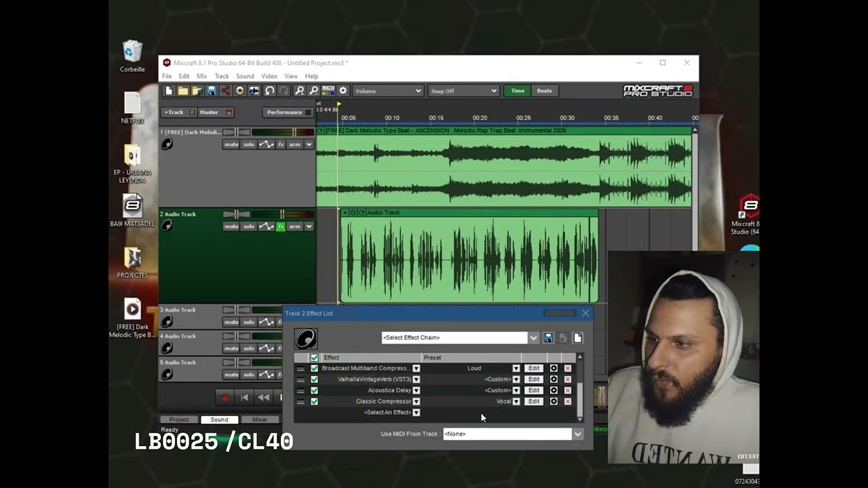Click the Zoom out magnifier icon
This screenshot has width=868, height=488.
314,91
